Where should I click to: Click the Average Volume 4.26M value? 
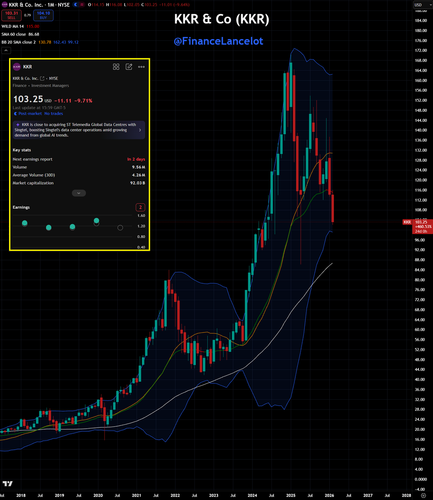pos(139,175)
